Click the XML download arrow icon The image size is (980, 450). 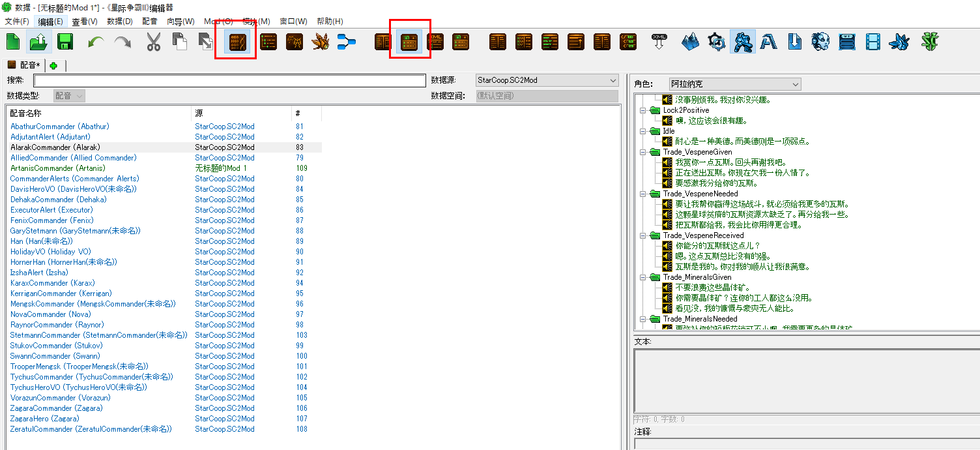click(659, 42)
